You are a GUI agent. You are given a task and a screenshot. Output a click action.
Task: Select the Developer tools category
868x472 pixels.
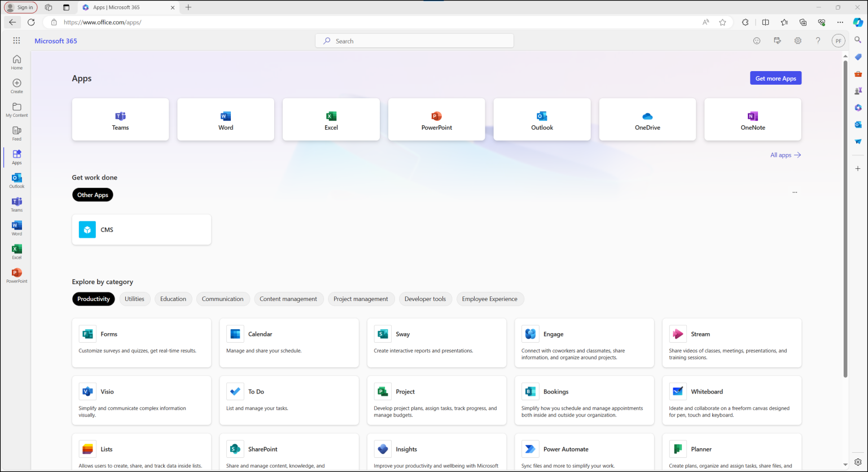coord(425,299)
